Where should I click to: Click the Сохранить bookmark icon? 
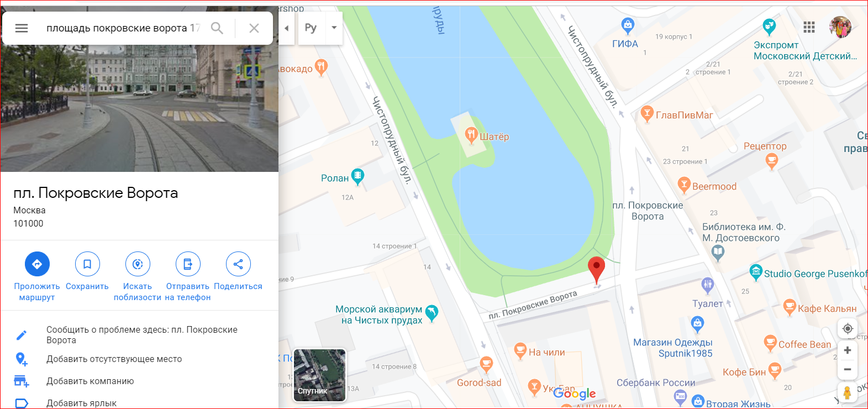point(87,264)
